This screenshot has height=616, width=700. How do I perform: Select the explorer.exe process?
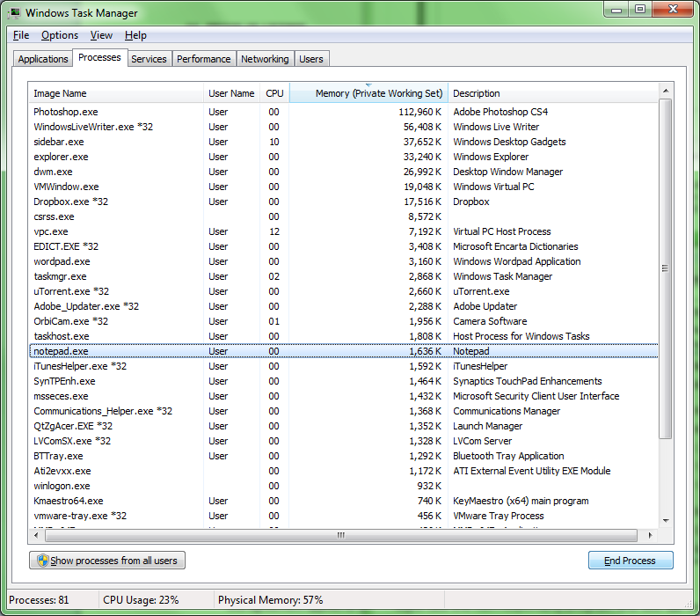click(343, 157)
